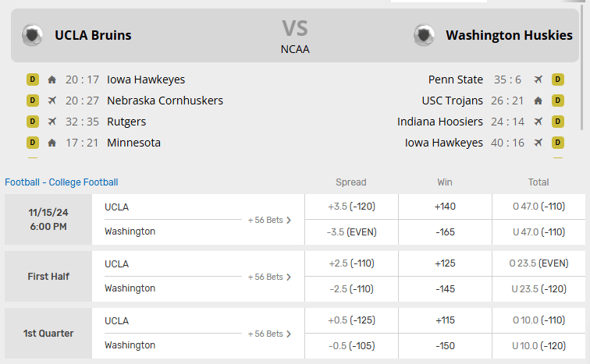This screenshot has width=590, height=364.
Task: Click the D badge next to Penn State result
Action: tap(558, 79)
